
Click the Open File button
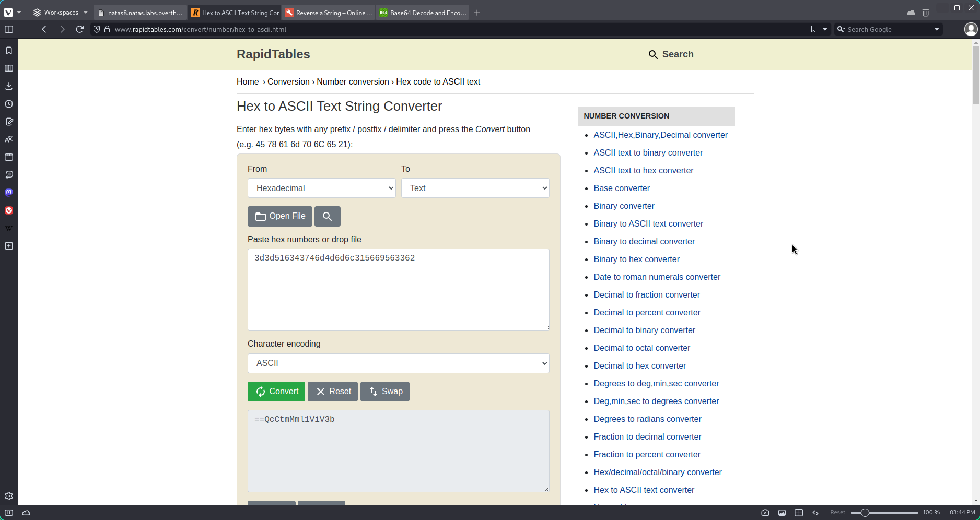click(x=280, y=216)
